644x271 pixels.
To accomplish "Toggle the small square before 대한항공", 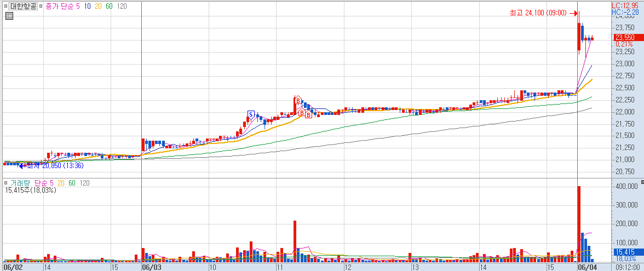I will point(7,6).
